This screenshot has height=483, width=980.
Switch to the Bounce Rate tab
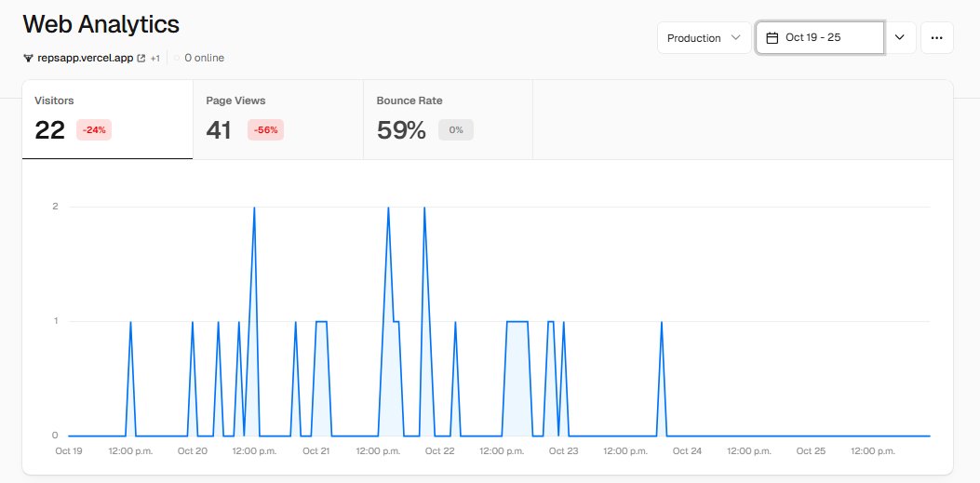click(x=449, y=119)
